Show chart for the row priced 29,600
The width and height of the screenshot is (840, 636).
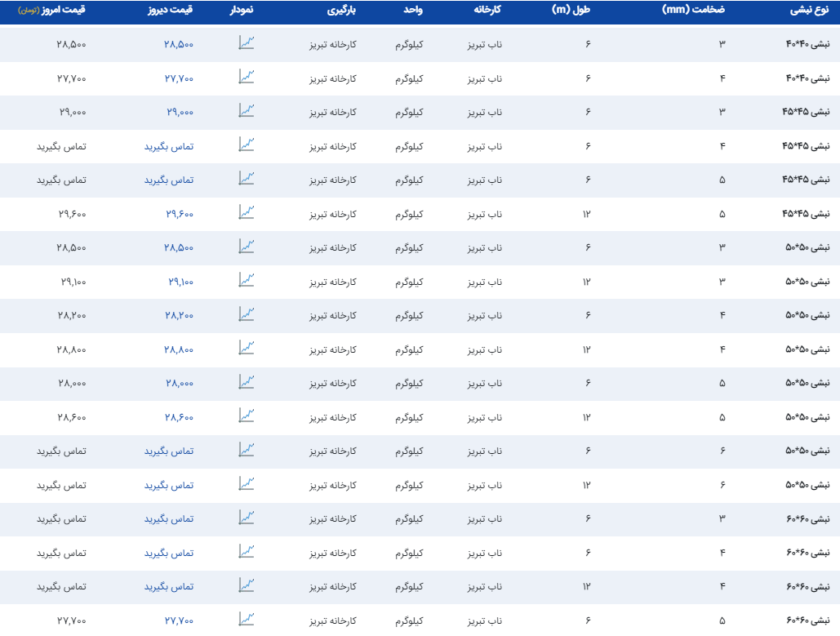pyautogui.click(x=246, y=213)
